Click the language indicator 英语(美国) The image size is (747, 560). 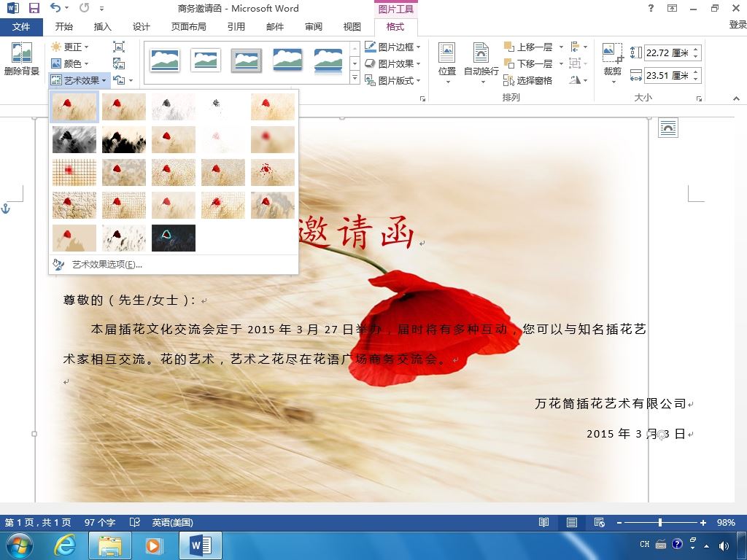[172, 522]
